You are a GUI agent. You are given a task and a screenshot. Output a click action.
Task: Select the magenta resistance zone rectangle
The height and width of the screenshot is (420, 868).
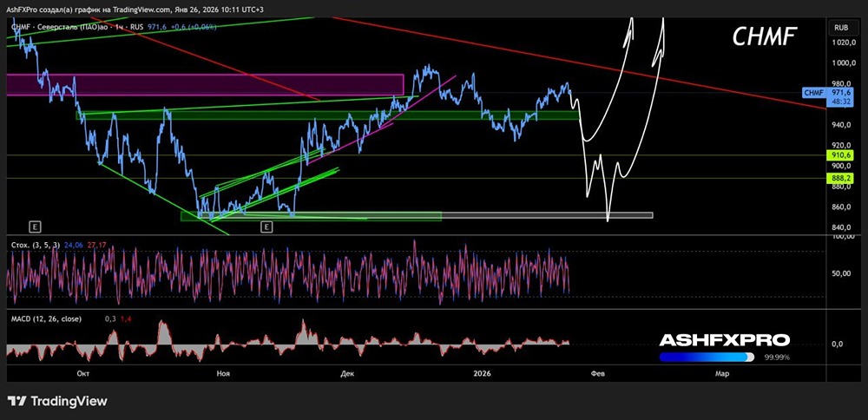point(205,85)
